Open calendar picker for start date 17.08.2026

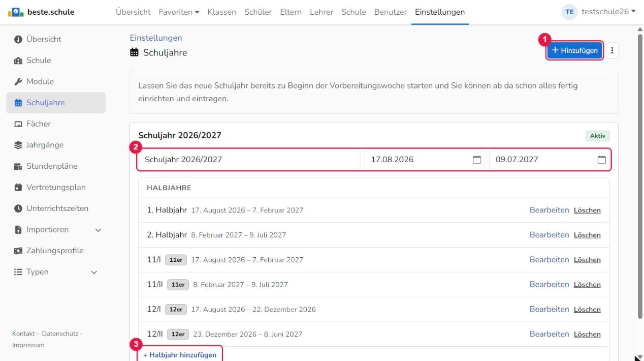pyautogui.click(x=476, y=160)
